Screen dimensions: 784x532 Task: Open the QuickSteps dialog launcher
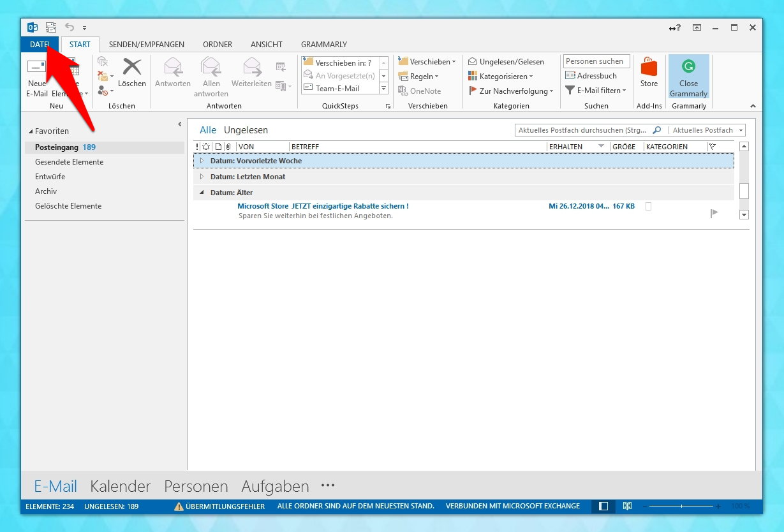point(388,107)
